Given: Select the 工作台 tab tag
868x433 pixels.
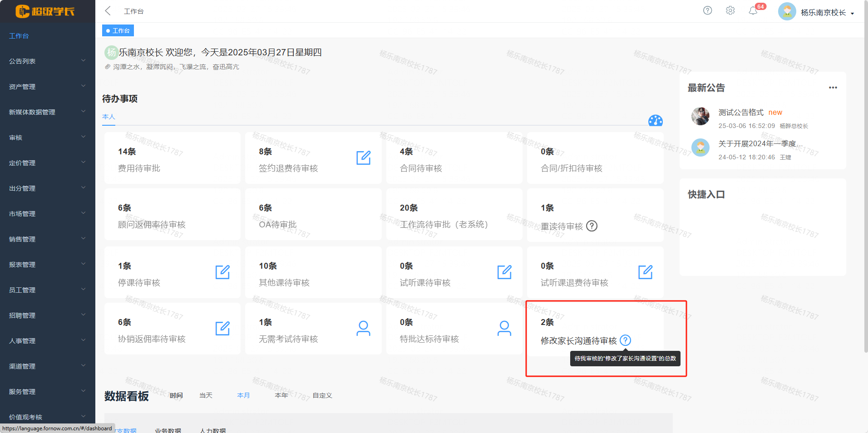Looking at the screenshot, I should point(118,31).
